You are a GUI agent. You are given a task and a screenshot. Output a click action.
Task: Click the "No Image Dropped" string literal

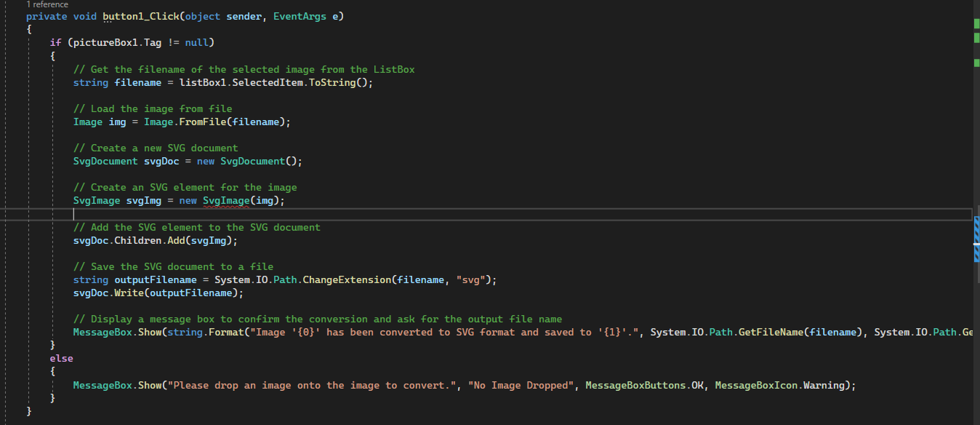[x=521, y=385]
